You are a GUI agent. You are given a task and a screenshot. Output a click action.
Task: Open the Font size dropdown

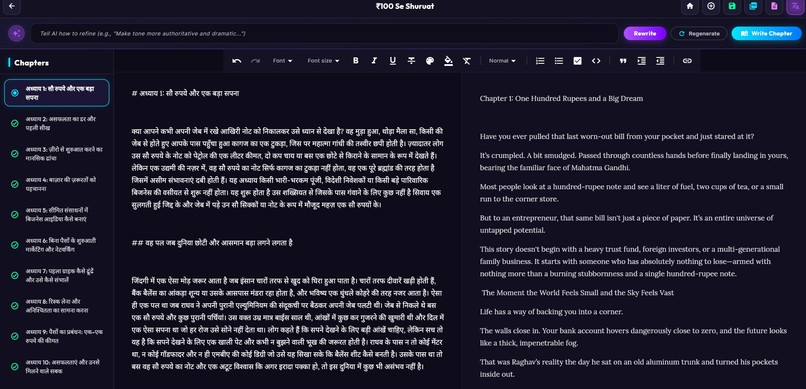click(x=323, y=61)
